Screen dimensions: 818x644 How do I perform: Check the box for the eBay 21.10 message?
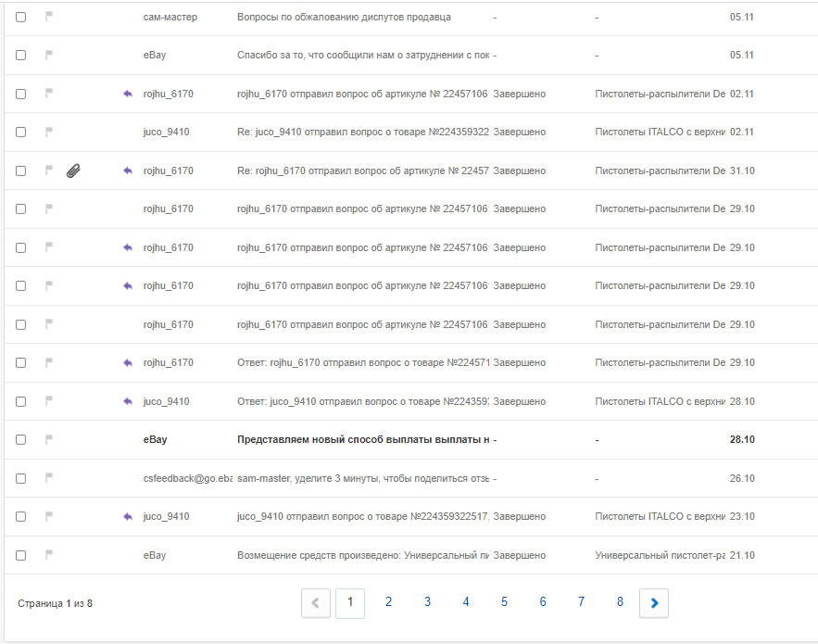(21, 555)
